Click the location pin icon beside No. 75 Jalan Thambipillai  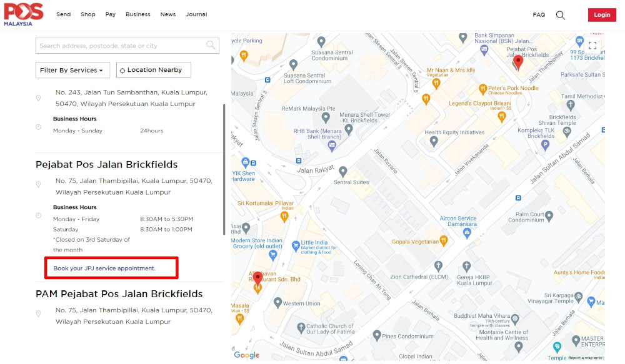click(x=39, y=184)
